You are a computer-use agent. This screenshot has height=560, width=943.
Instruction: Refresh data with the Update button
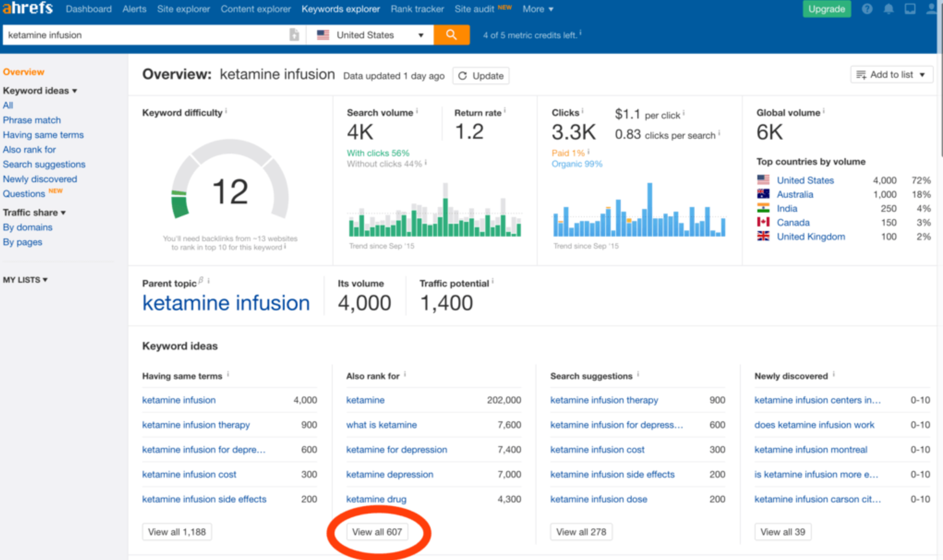point(481,76)
